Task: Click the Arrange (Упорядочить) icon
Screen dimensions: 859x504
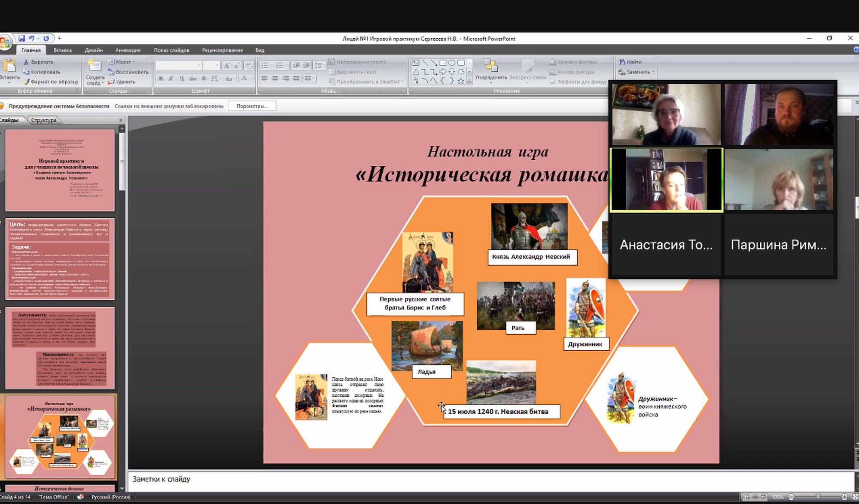Action: pos(490,66)
